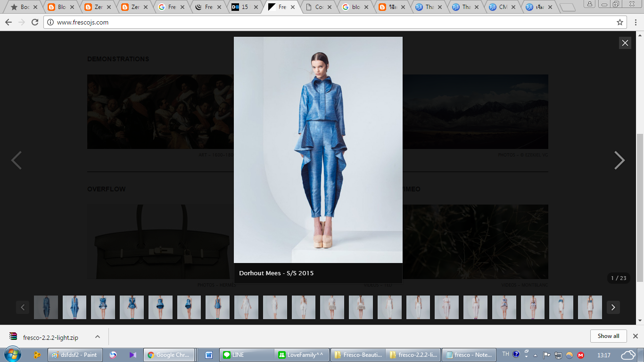Dismiss the downloads bar
Screen dimensions: 644x362
[635, 336]
